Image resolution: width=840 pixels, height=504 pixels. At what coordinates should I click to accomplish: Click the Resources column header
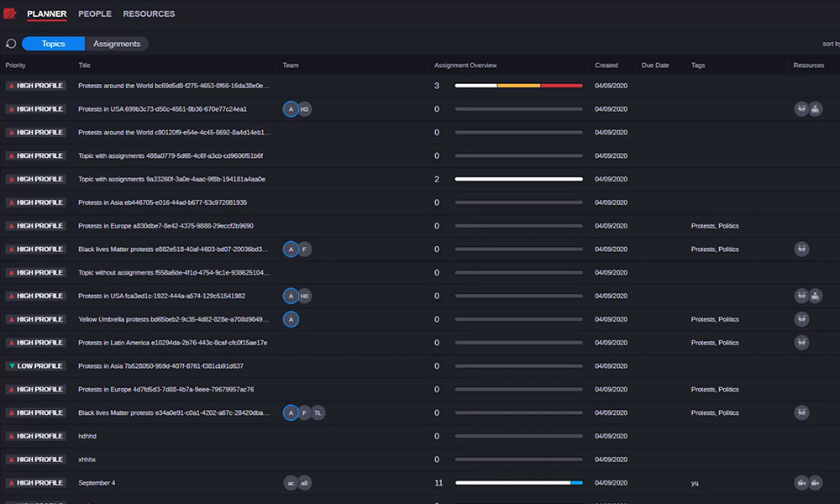click(x=808, y=66)
